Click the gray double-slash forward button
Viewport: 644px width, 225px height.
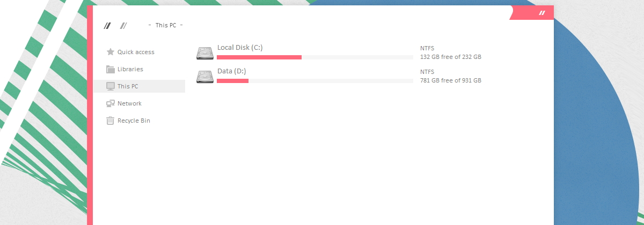(x=123, y=25)
